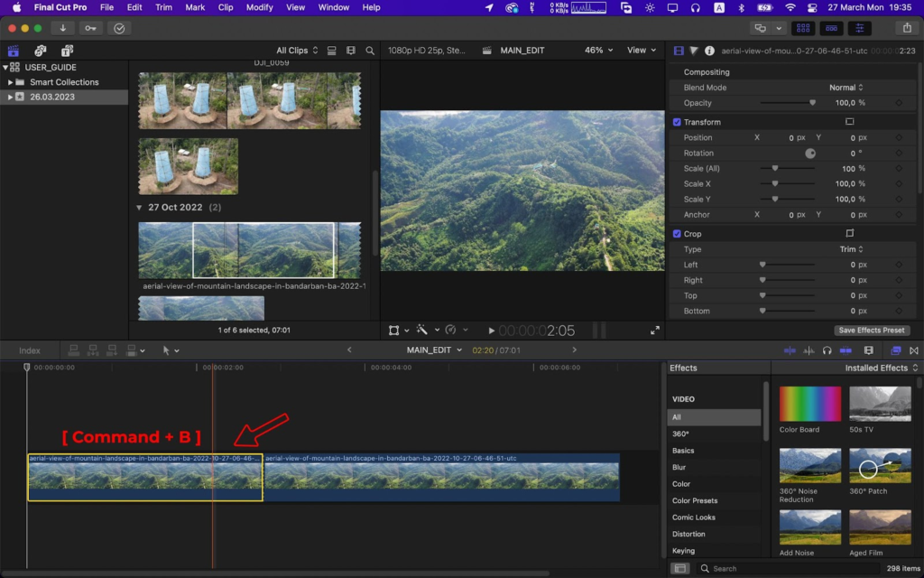Open Video inspector filmstrip icon
924x578 pixels.
click(679, 51)
